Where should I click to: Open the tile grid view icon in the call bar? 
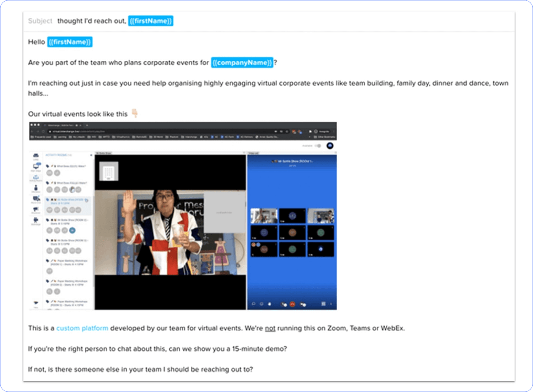(323, 304)
